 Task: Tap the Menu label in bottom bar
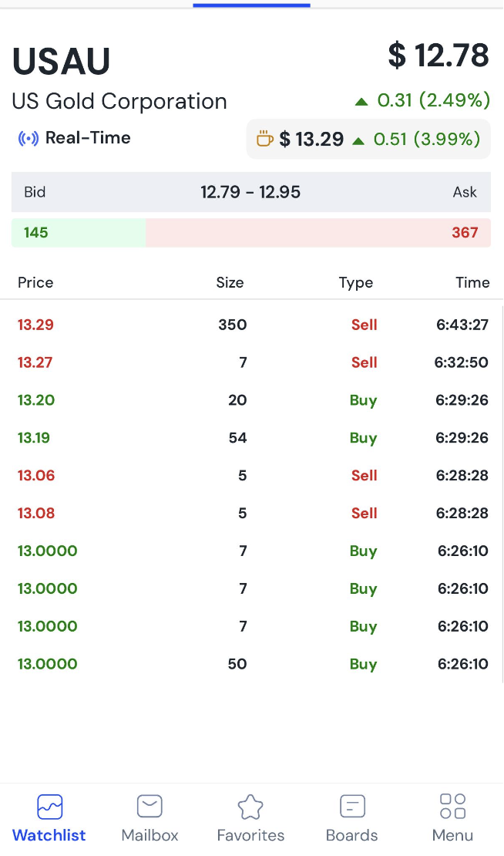click(452, 835)
